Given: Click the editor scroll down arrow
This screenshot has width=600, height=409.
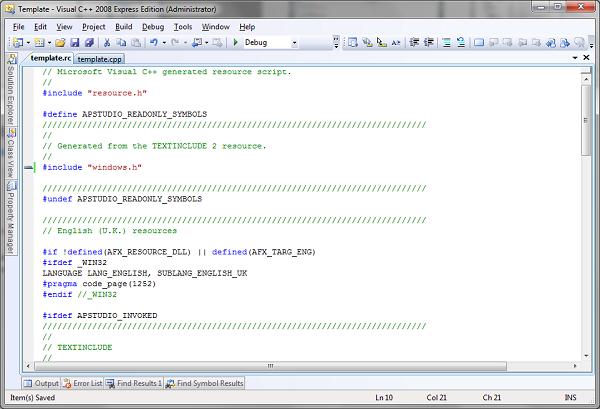Looking at the screenshot, I should pyautogui.click(x=586, y=356).
